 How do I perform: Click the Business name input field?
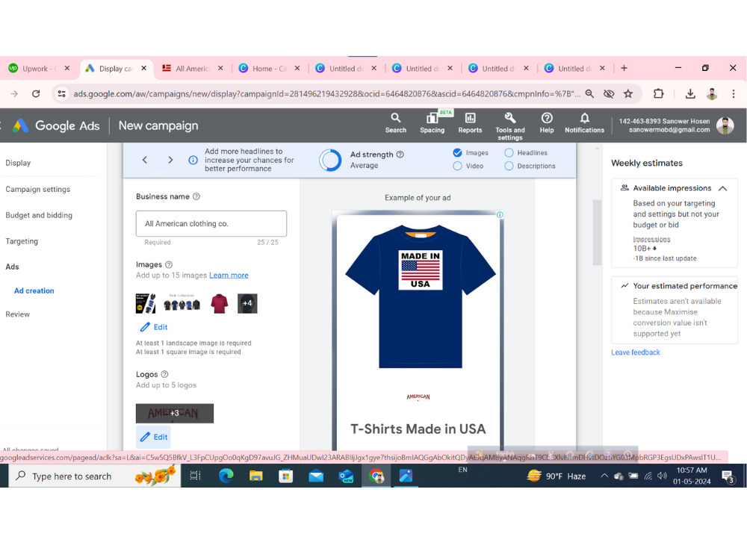pos(211,223)
